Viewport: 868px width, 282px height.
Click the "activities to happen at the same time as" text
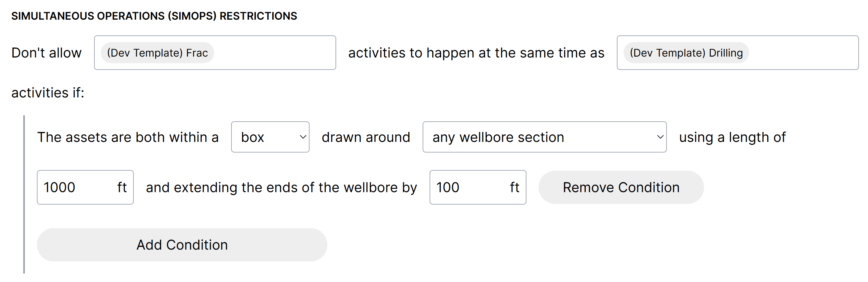click(x=476, y=53)
